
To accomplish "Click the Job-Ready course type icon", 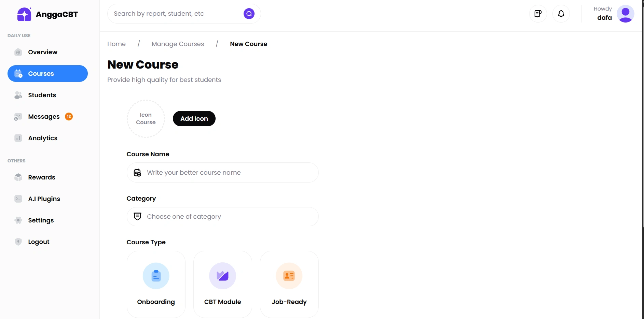I will pos(289,276).
